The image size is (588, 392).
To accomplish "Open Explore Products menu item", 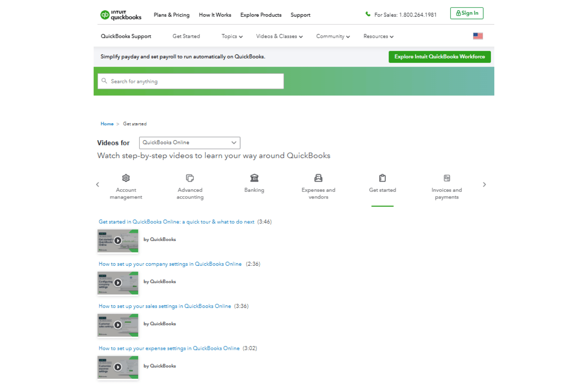I will (x=261, y=15).
